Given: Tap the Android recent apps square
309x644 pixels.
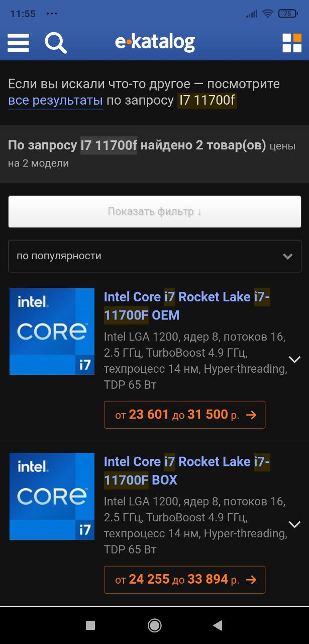Looking at the screenshot, I should (90, 625).
